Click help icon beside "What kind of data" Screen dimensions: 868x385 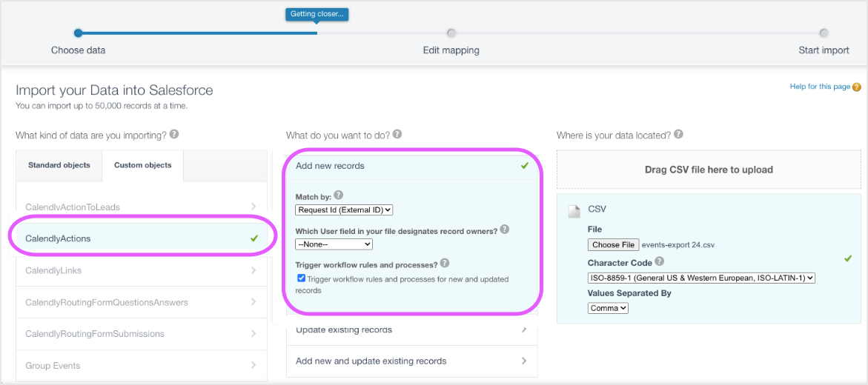[x=174, y=135]
